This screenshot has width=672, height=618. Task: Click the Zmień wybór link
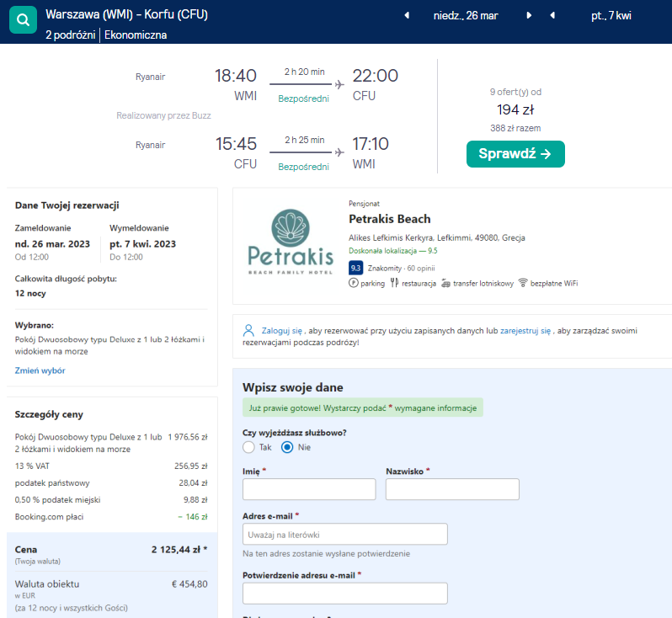(x=40, y=370)
